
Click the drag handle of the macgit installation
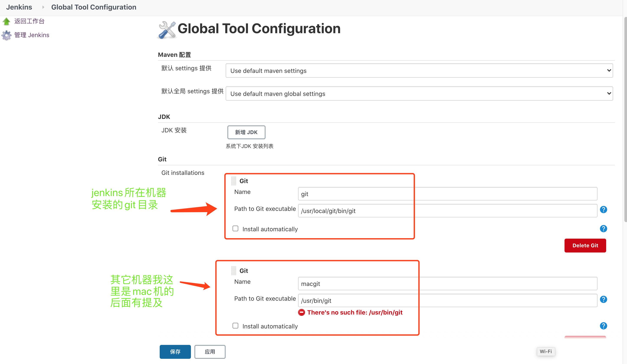[233, 271]
